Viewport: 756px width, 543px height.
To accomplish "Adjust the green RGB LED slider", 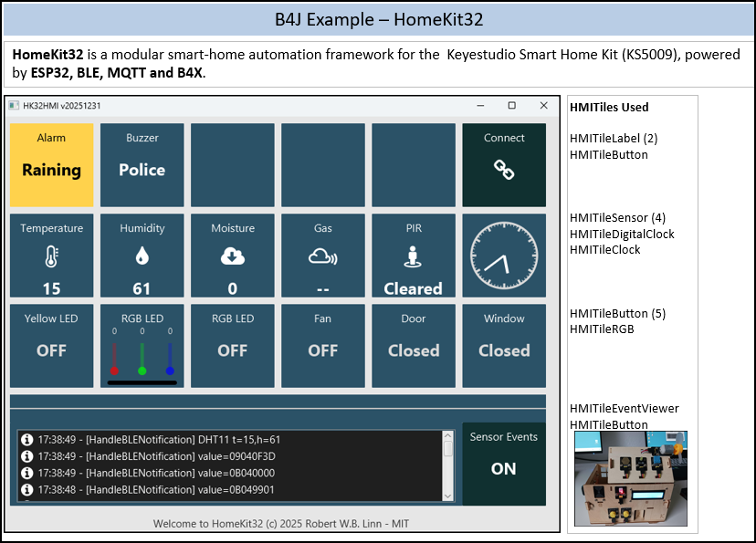I will coord(142,359).
